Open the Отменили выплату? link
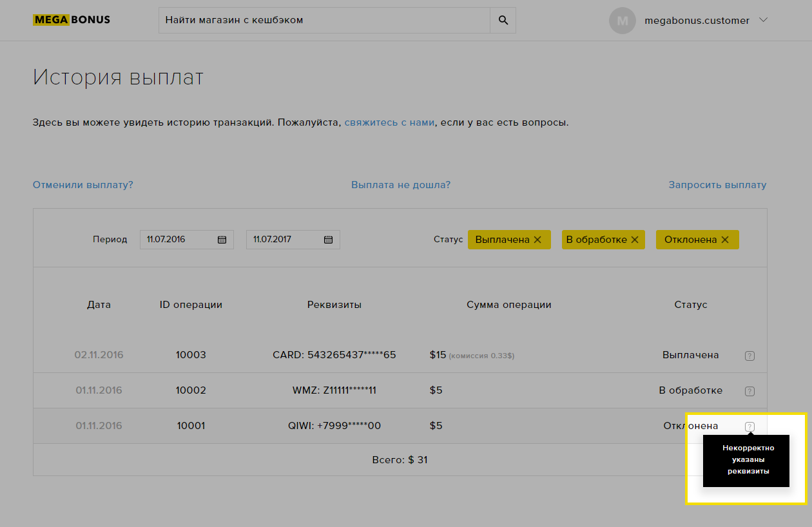Screen dimensions: 812x527 83,185
